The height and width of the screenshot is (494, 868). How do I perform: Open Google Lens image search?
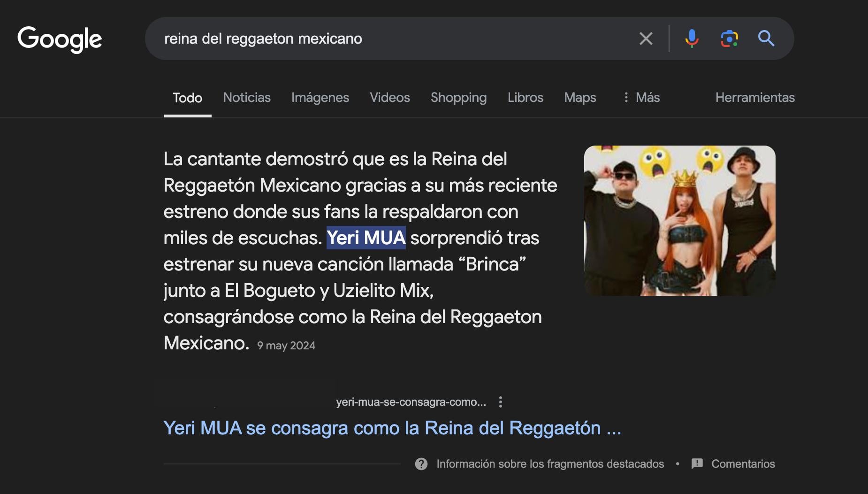click(729, 39)
